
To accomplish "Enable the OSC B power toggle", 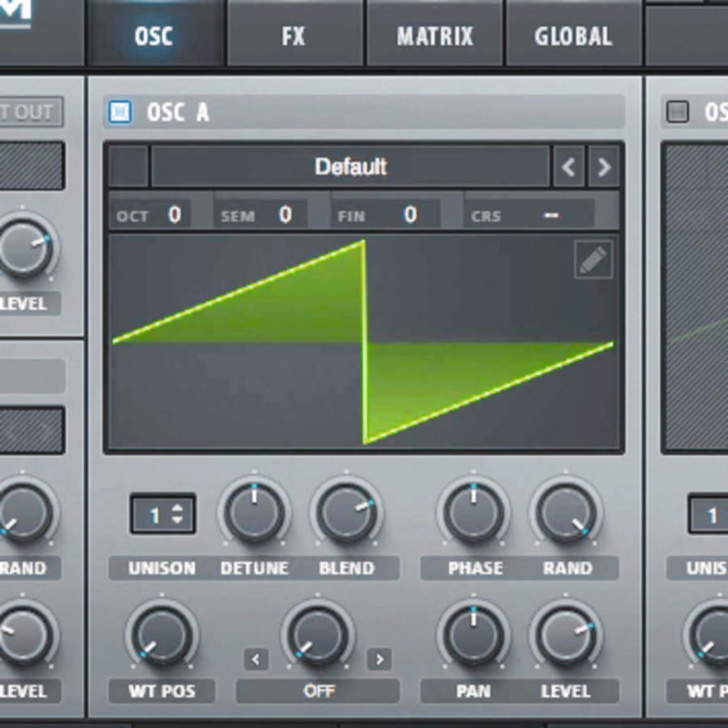I will click(x=678, y=112).
